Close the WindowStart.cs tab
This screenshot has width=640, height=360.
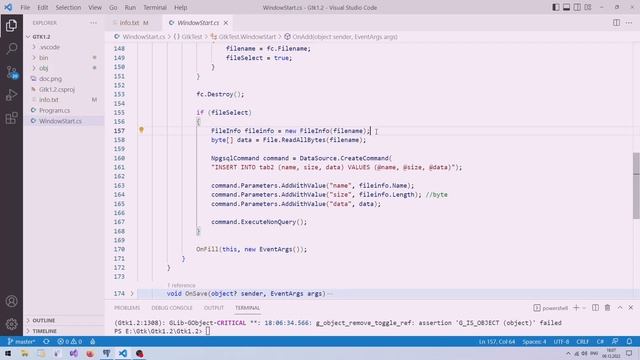click(x=226, y=23)
